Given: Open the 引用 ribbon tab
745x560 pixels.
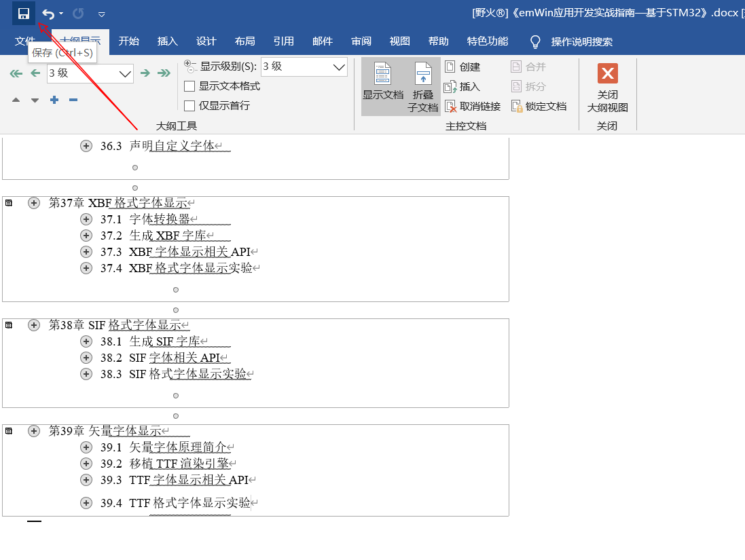Looking at the screenshot, I should click(283, 41).
